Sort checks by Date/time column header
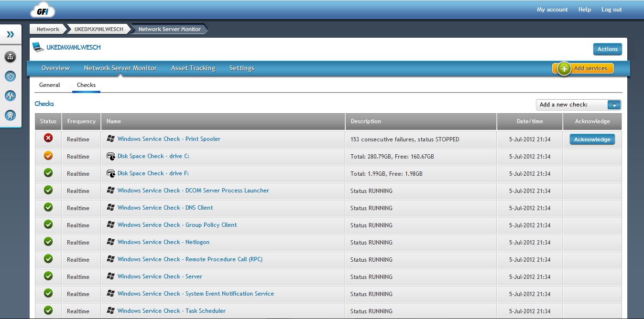This screenshot has height=319, width=644. click(x=529, y=121)
